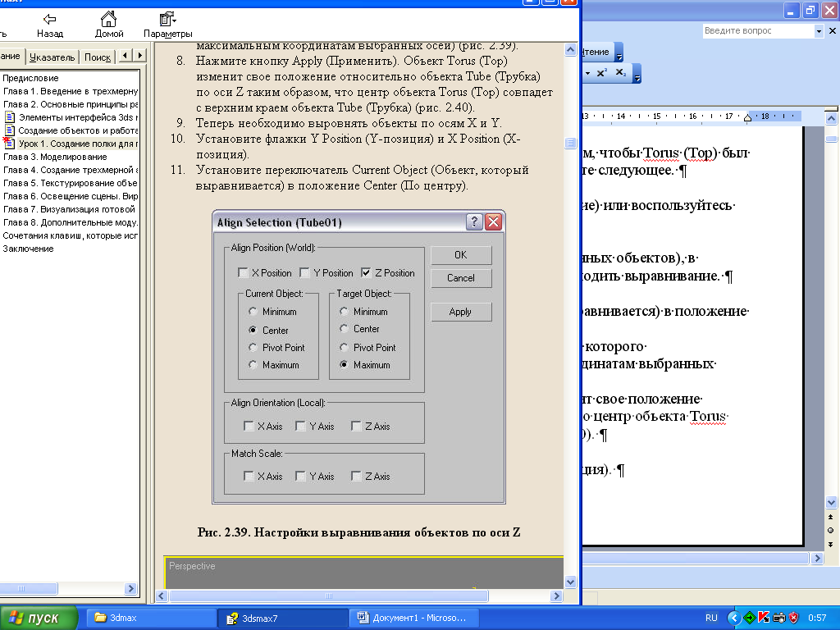
Task: Open formatting toolbar options dropdown in Word
Action: [637, 74]
